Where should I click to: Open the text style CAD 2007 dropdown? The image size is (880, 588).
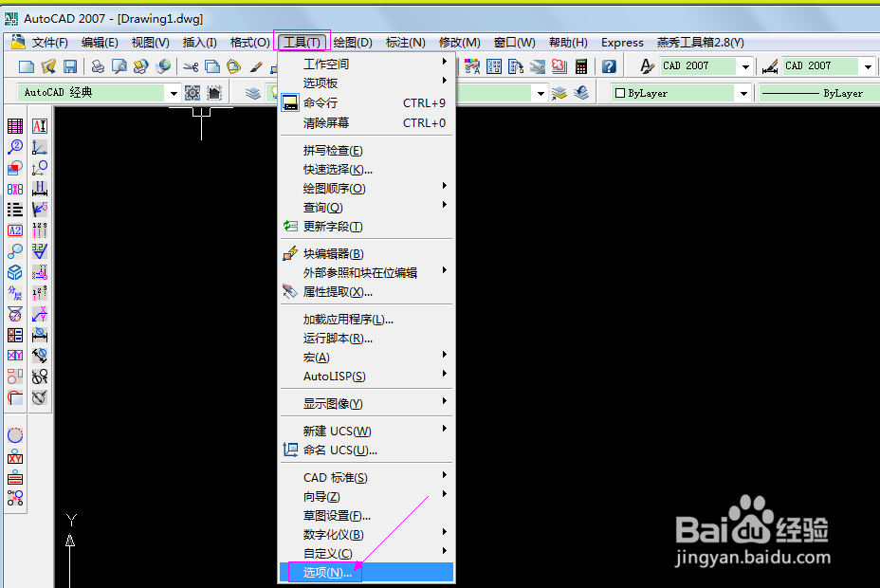[x=706, y=66]
